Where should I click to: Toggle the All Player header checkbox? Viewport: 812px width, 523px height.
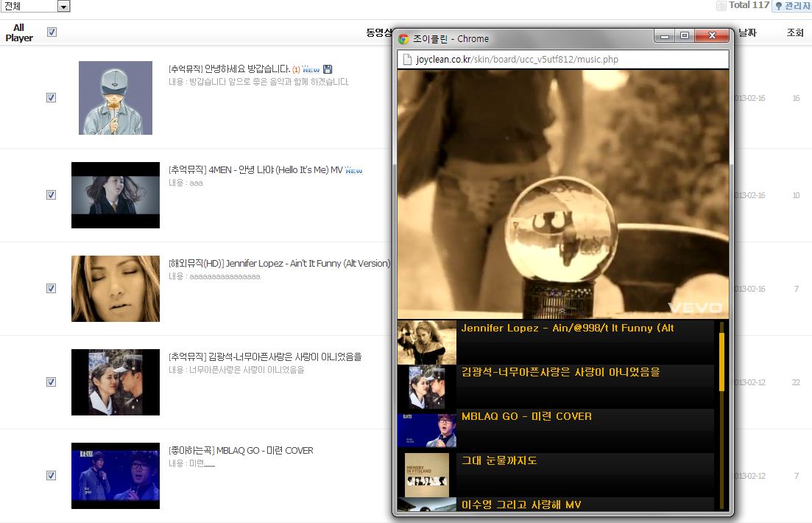coord(52,32)
